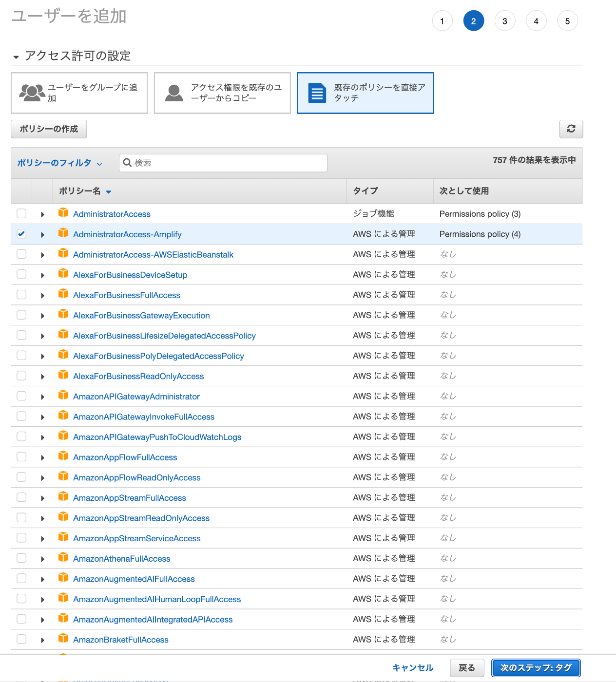Open the AlexaForBusinessDeviceSetup policy link
The image size is (616, 682).
pyautogui.click(x=130, y=275)
